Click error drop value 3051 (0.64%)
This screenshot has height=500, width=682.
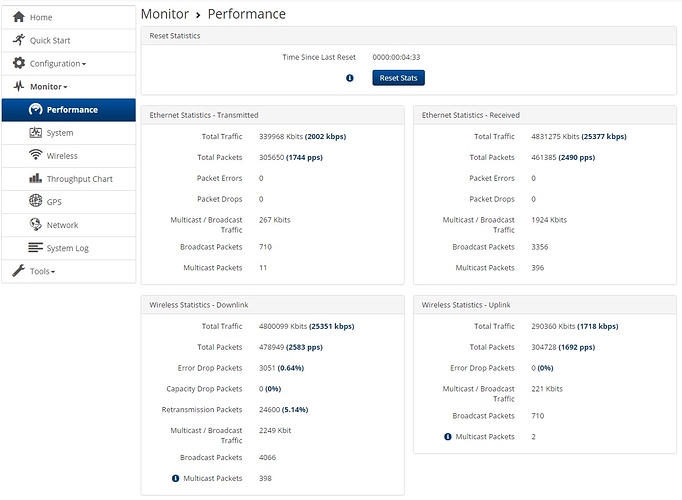point(281,368)
